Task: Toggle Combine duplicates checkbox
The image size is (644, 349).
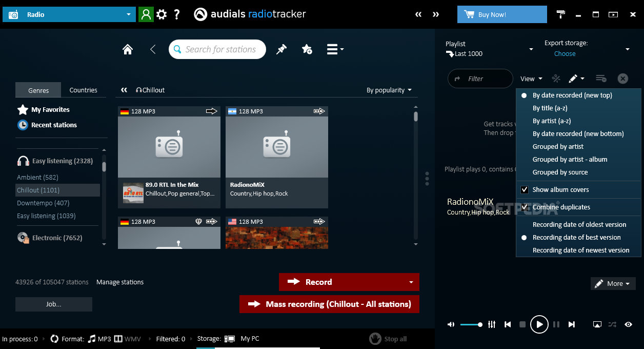Action: [x=525, y=207]
